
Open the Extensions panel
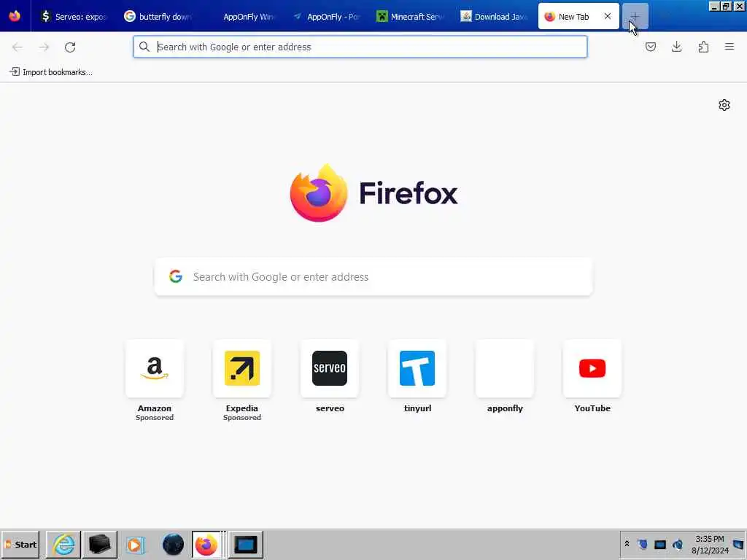click(x=703, y=47)
